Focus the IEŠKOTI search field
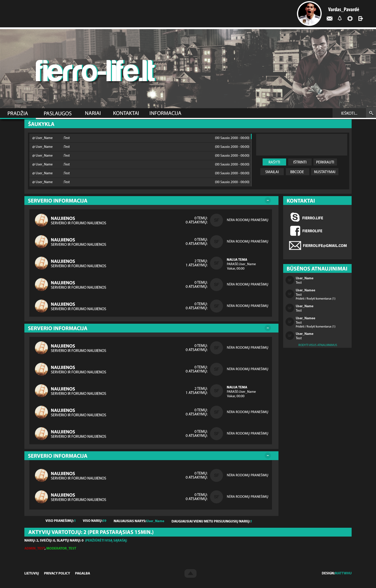376x588 pixels. pyautogui.click(x=349, y=113)
